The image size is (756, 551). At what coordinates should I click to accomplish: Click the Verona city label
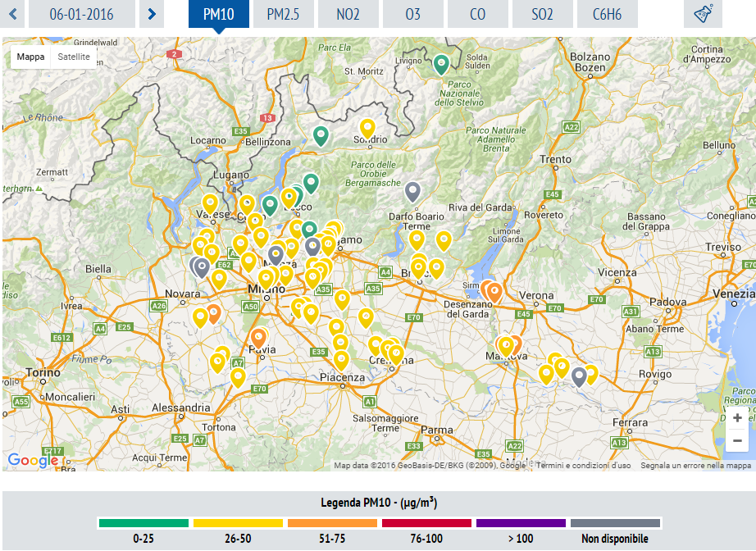pos(536,295)
